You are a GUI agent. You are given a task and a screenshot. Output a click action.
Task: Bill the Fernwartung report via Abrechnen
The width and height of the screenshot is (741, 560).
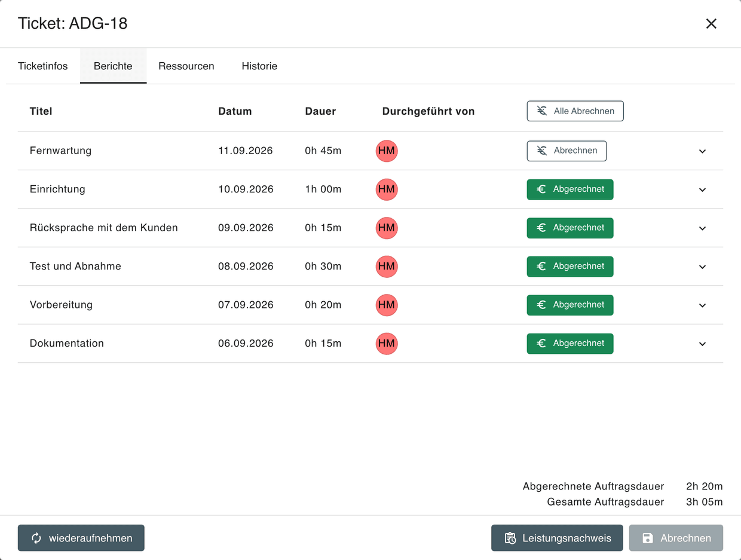(567, 151)
